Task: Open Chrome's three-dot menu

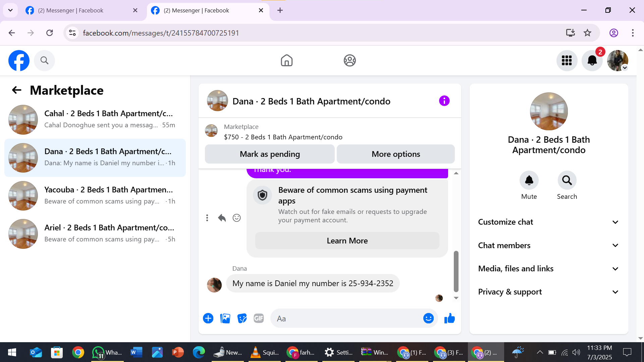Action: click(633, 33)
